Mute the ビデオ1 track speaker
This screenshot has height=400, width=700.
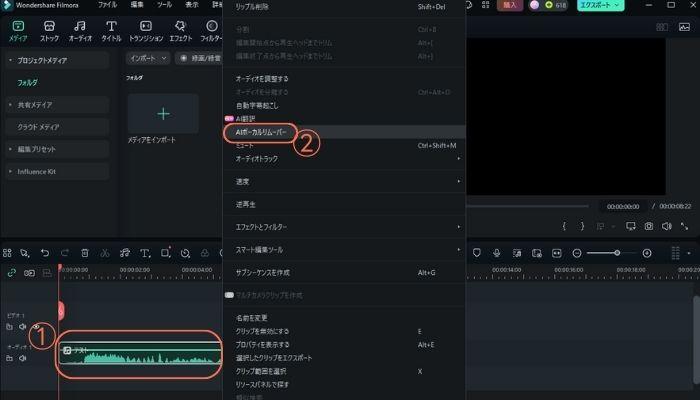click(22, 327)
